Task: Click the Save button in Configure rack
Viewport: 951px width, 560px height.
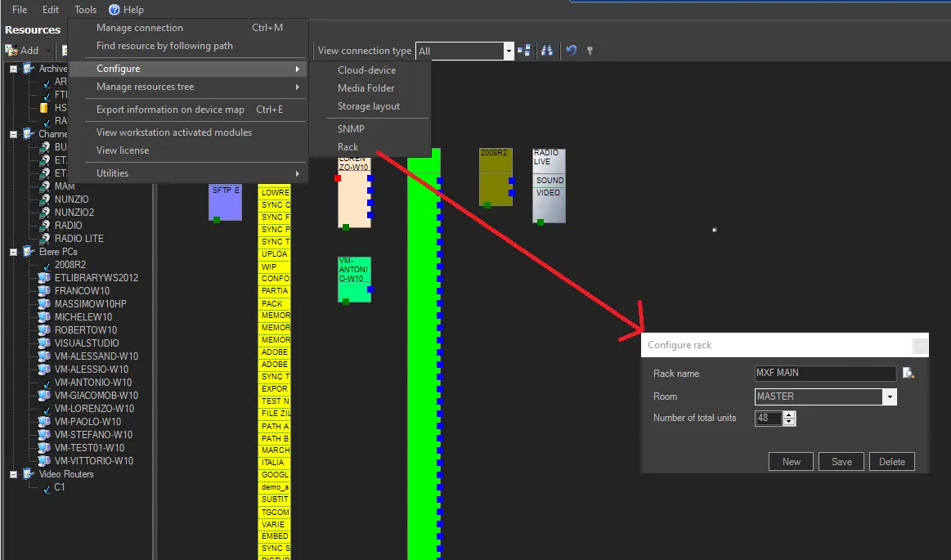Action: (x=841, y=462)
